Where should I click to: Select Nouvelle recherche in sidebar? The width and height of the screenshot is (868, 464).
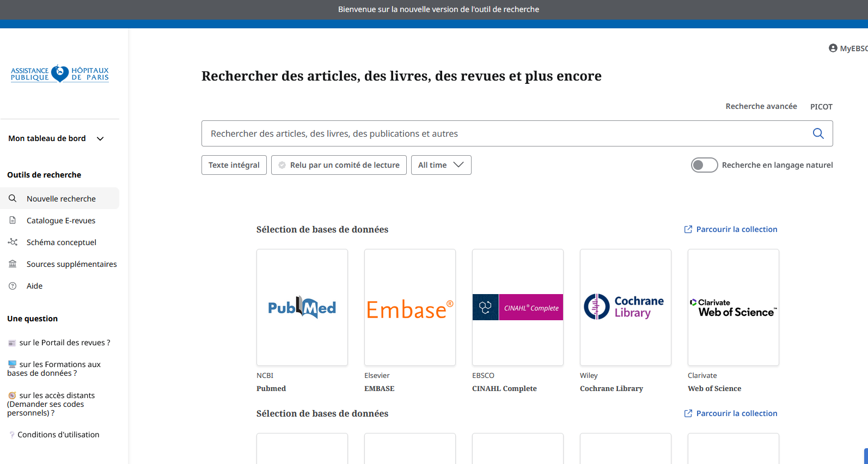61,199
